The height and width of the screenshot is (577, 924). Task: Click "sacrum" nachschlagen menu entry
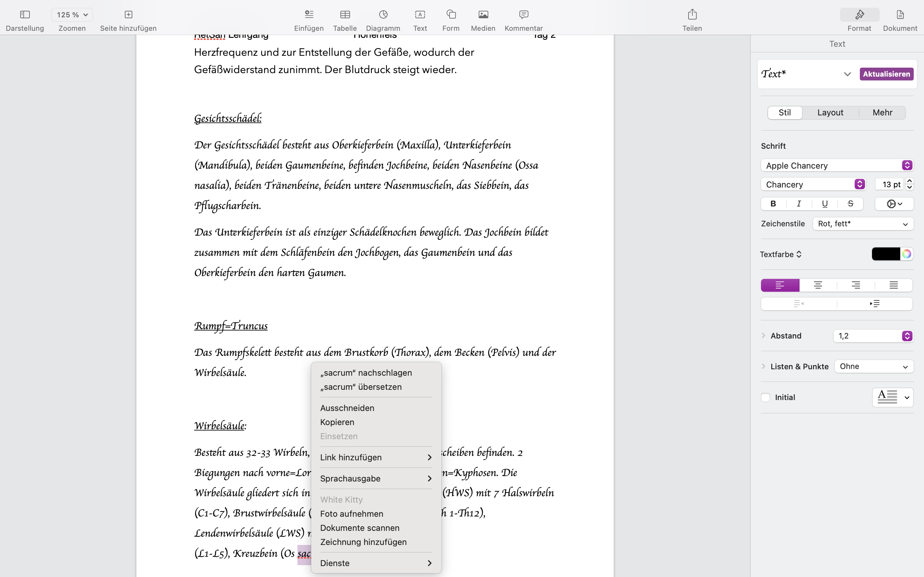point(366,373)
